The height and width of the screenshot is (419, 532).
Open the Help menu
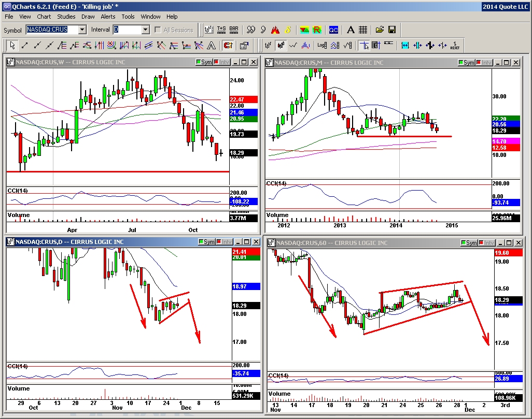coord(172,16)
